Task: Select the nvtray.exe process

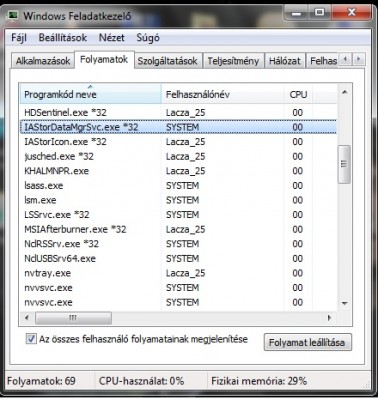Action: tap(178, 273)
